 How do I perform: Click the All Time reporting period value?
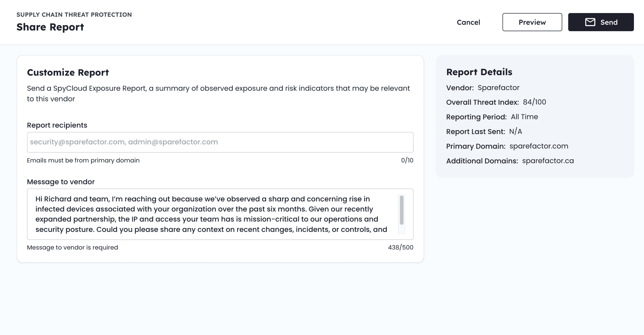pos(524,117)
